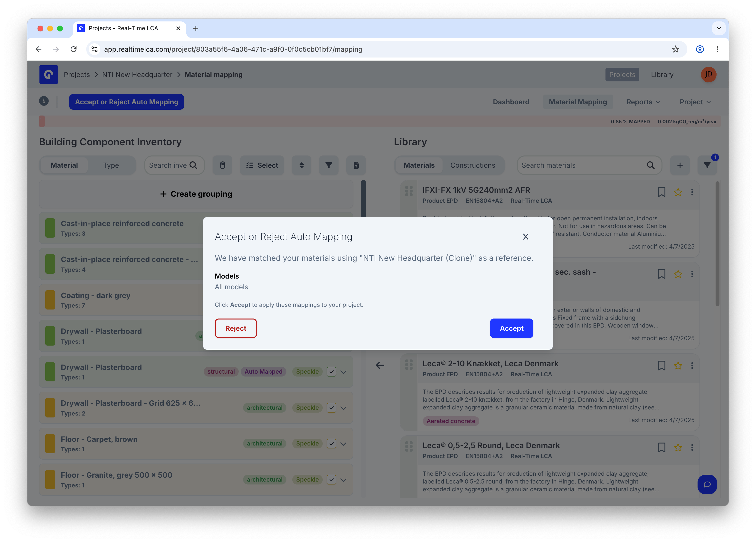Accept the auto mapping
Image resolution: width=756 pixels, height=542 pixels.
[511, 328]
